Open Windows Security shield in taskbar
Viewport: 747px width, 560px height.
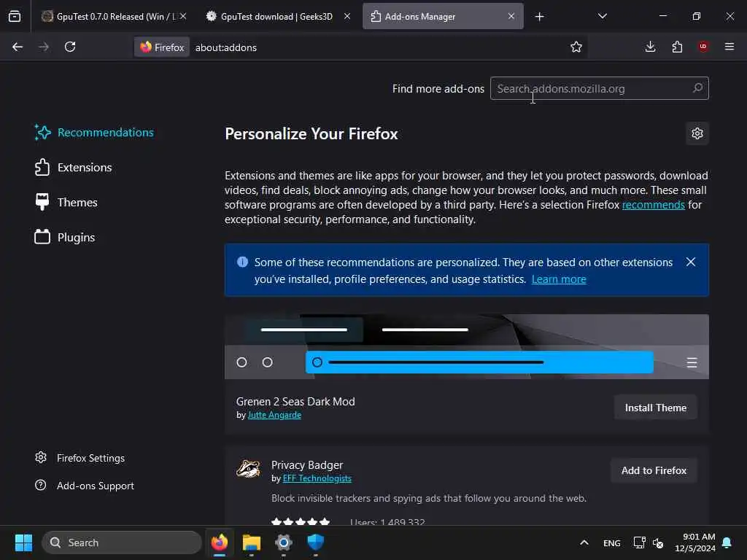click(315, 542)
